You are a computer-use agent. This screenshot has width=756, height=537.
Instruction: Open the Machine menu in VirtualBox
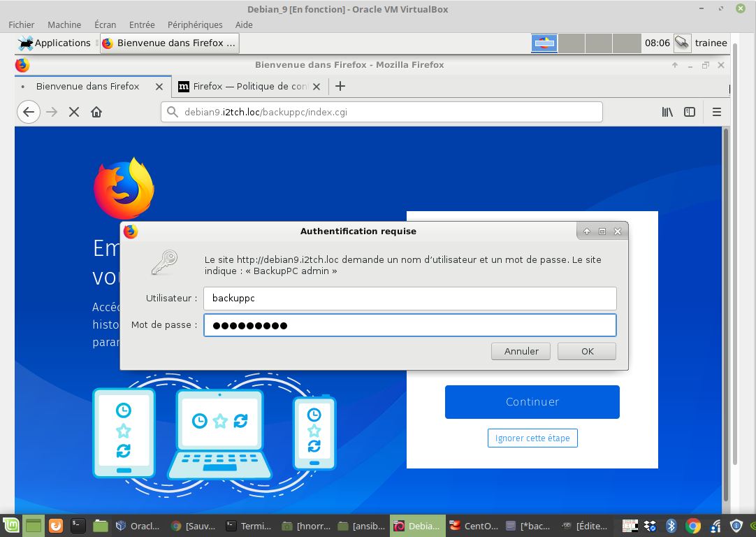pyautogui.click(x=64, y=24)
